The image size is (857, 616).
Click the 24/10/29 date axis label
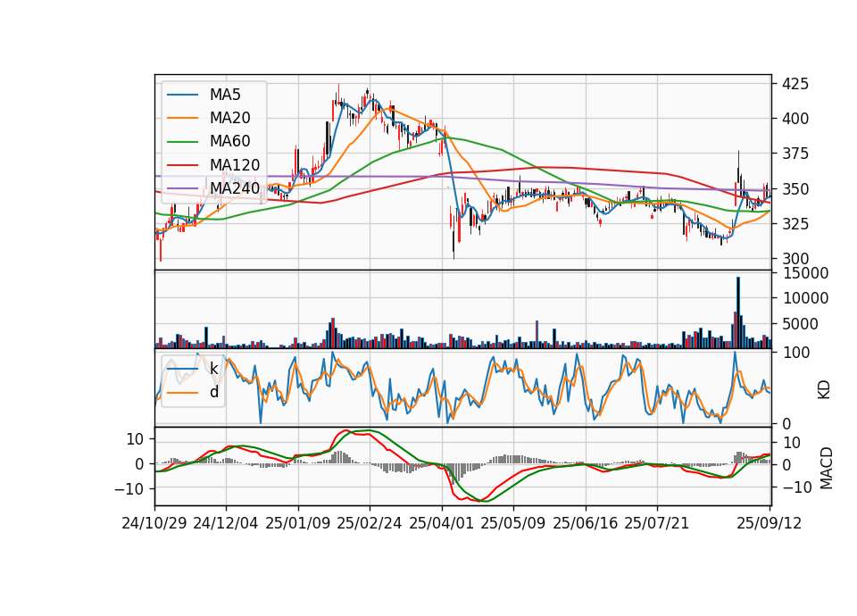pos(154,523)
